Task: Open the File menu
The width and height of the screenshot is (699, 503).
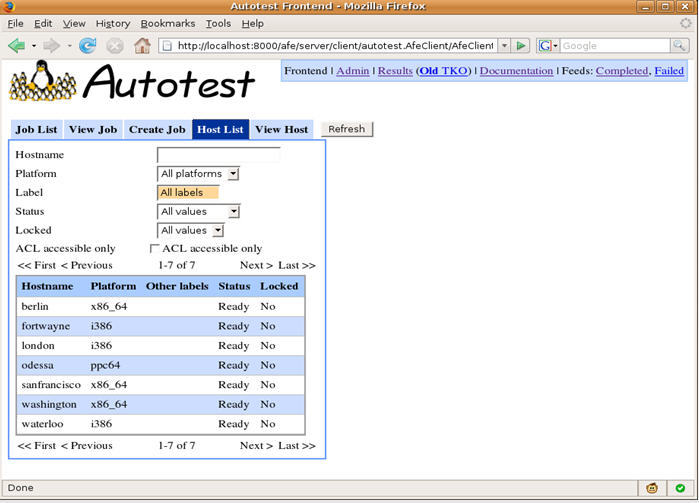Action: tap(16, 24)
